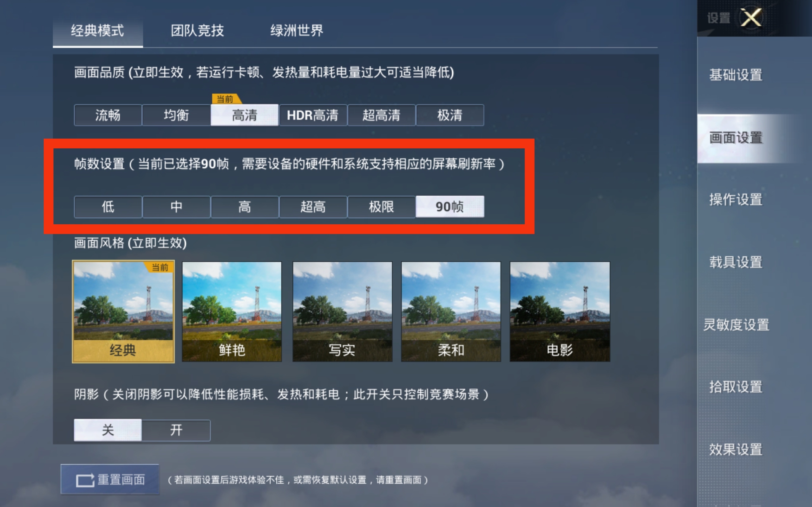The width and height of the screenshot is (812, 507).
Task: Choose HDR高清 graphics quality
Action: (313, 115)
